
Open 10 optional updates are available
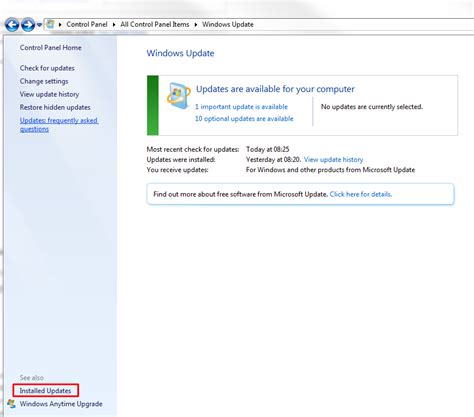(244, 119)
